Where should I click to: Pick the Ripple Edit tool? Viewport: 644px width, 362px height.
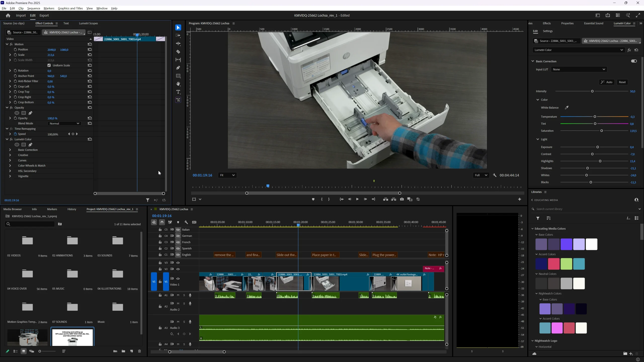[178, 44]
